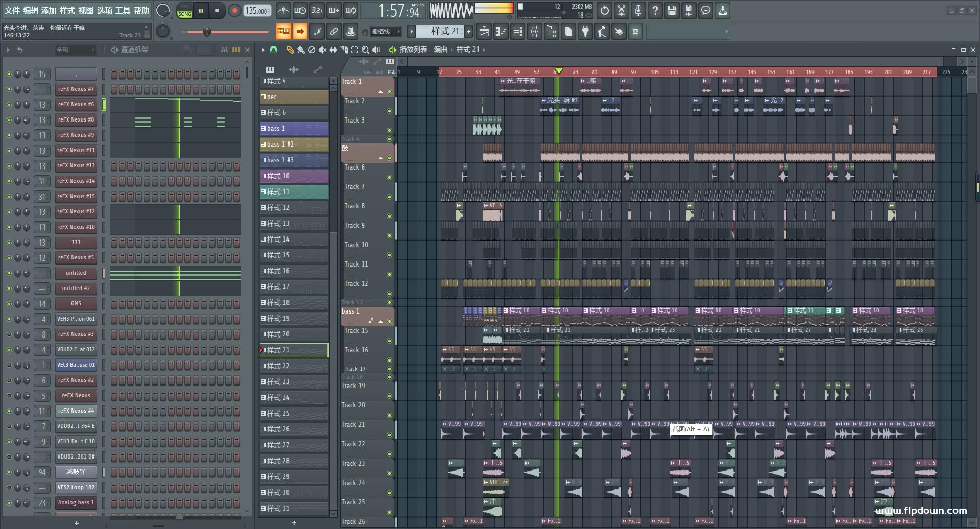The height and width of the screenshot is (529, 980).
Task: Open the metronome icon in the top toolbar
Action: tap(283, 10)
